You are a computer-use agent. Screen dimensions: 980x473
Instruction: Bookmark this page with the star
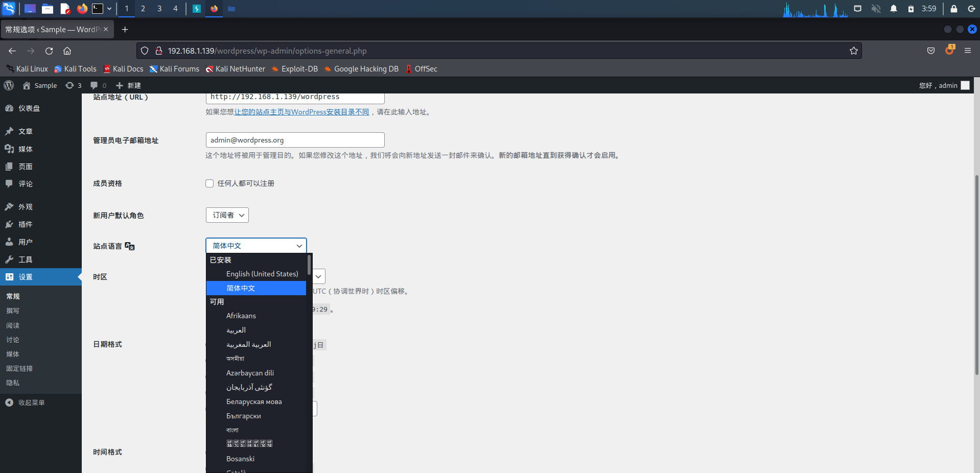tap(853, 51)
